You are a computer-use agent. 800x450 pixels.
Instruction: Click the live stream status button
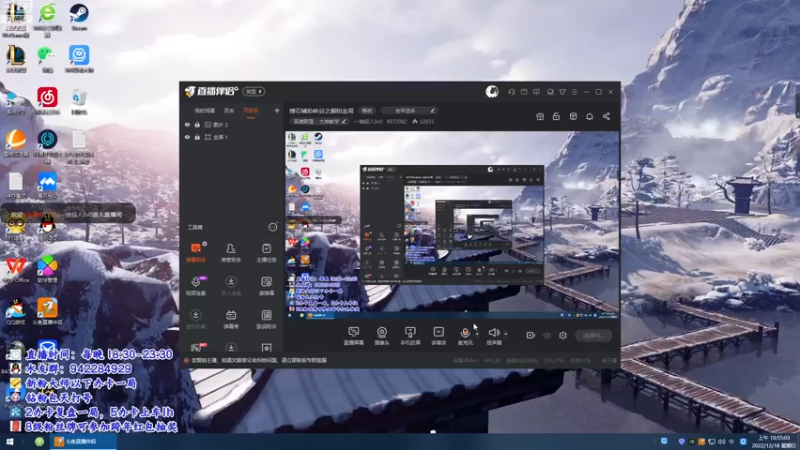[x=593, y=335]
